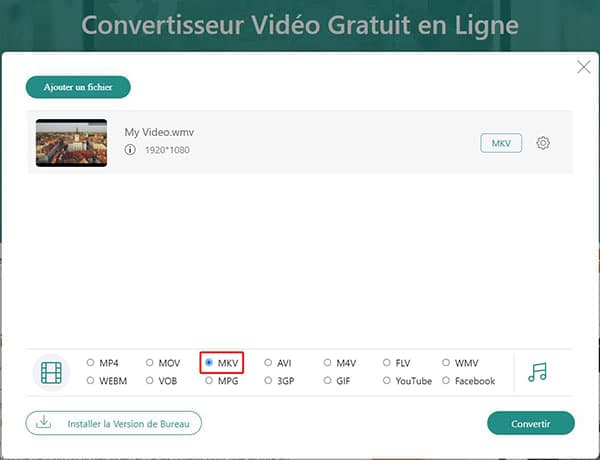This screenshot has width=600, height=460.
Task: Select VOB output format
Action: coord(150,380)
